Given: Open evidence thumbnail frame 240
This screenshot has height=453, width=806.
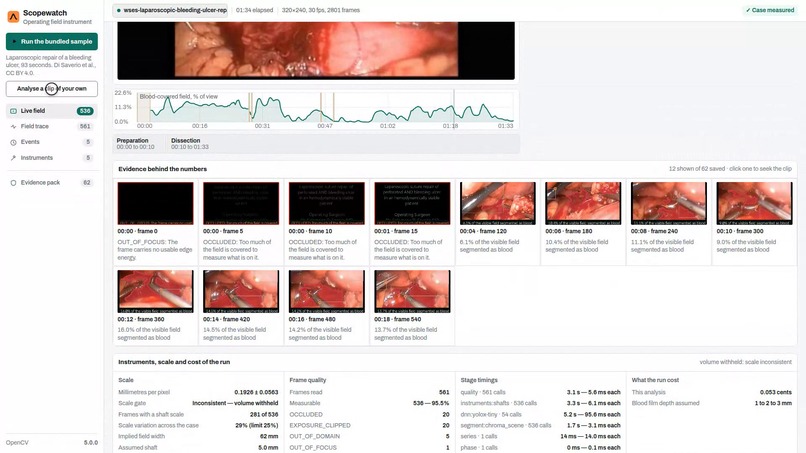Looking at the screenshot, I should (669, 203).
